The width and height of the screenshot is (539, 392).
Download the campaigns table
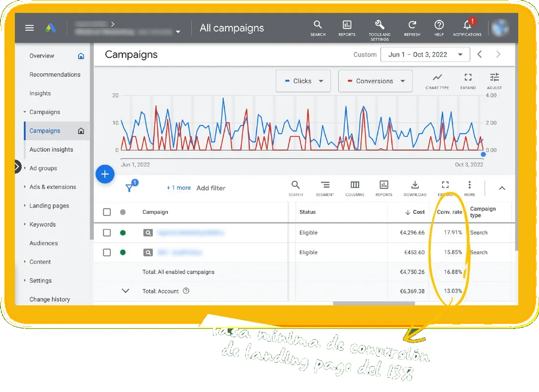coord(415,188)
